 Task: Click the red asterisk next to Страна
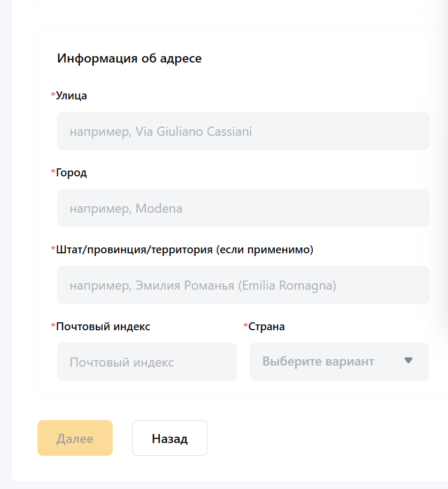(x=245, y=326)
